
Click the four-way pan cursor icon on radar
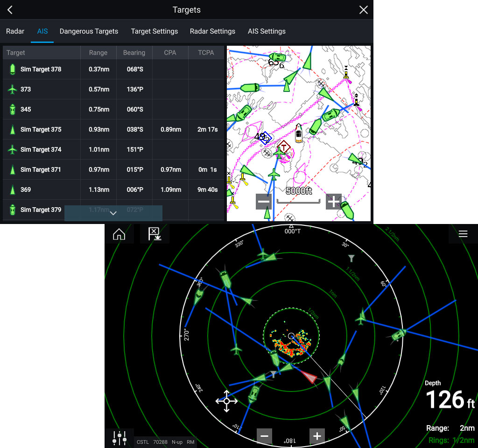click(x=226, y=401)
